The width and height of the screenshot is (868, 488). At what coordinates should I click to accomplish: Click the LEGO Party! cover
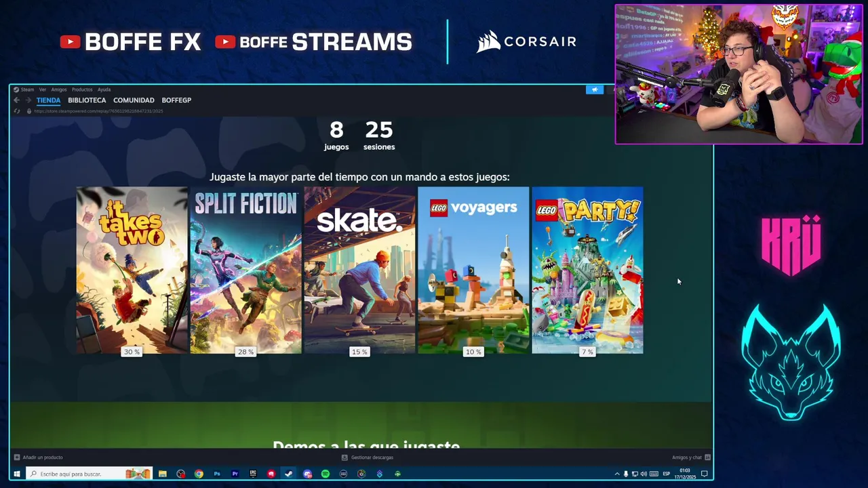click(587, 270)
